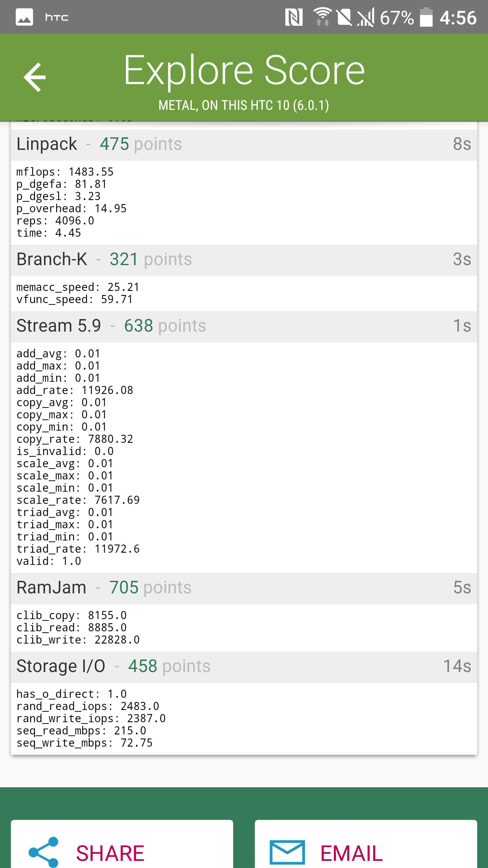Collapse the Linpack section header
488x868 pixels.
[x=244, y=144]
